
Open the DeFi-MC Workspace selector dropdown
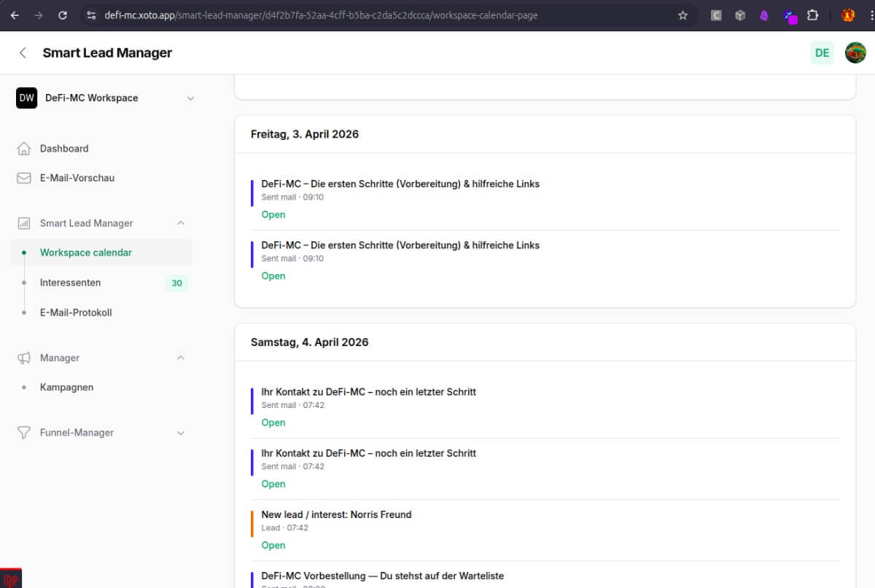(x=106, y=98)
